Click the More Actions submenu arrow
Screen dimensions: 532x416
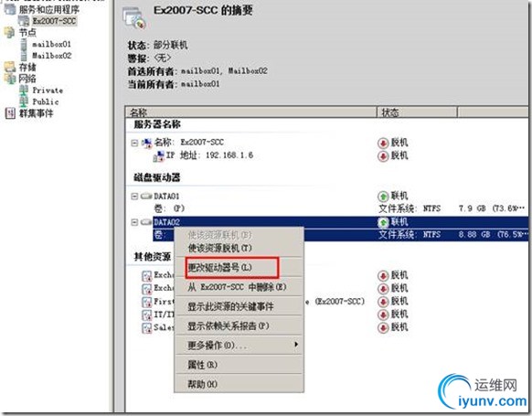[296, 344]
